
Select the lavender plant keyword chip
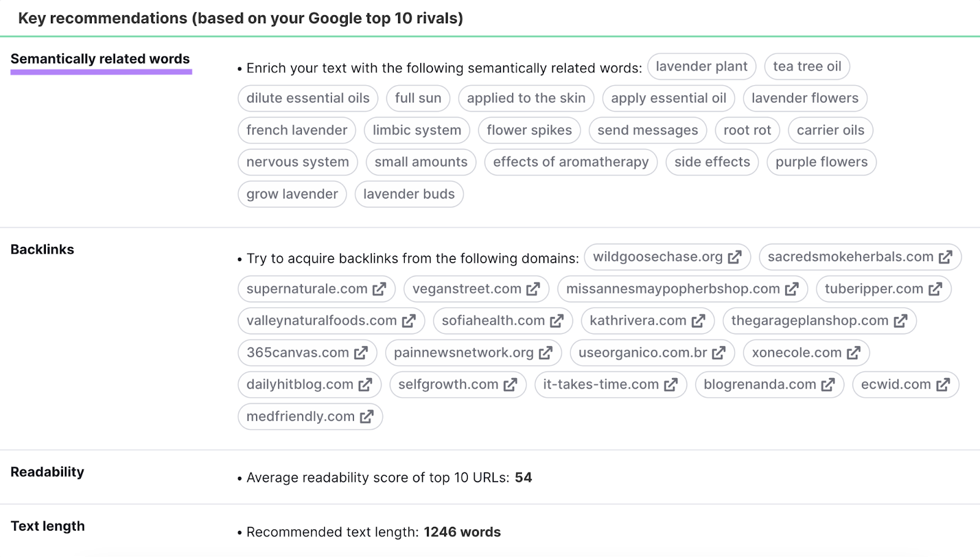click(702, 66)
